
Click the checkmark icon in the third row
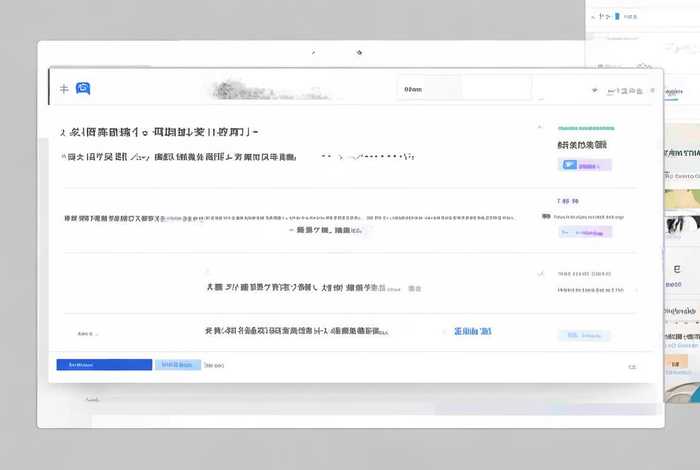pos(541,274)
